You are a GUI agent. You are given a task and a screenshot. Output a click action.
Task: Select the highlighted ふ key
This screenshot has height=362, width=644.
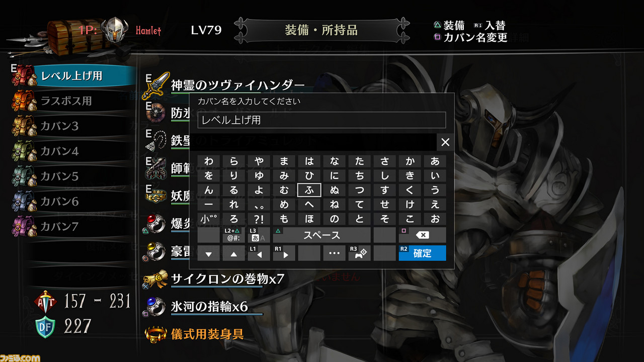pos(309,190)
